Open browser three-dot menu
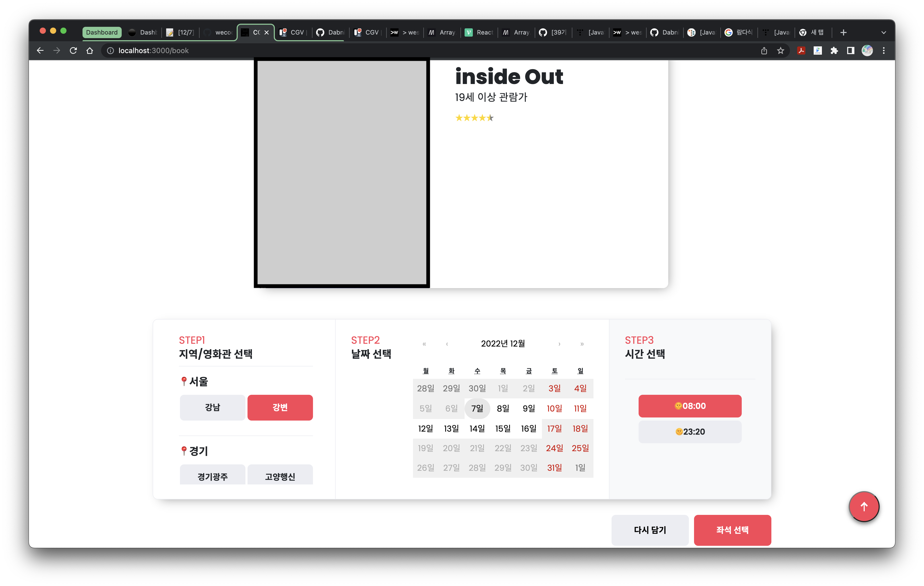The image size is (924, 586). click(884, 51)
